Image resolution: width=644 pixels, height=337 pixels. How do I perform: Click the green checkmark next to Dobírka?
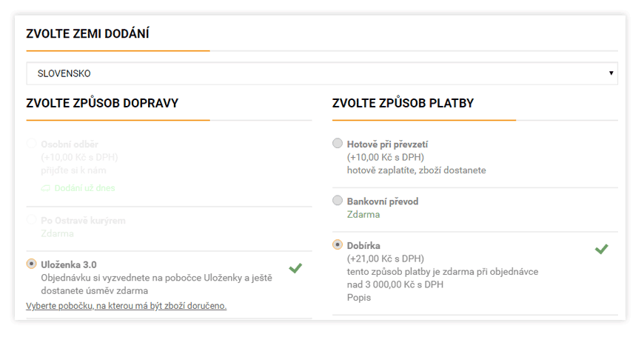tap(601, 249)
